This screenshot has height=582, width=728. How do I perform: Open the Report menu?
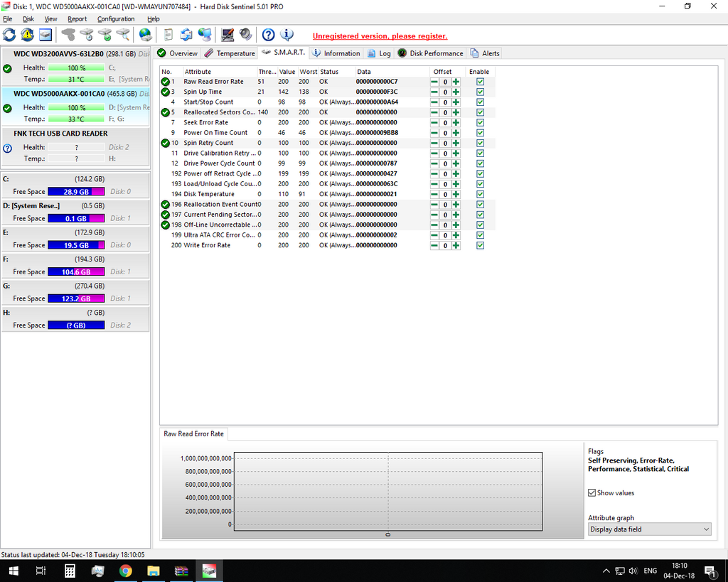tap(77, 19)
